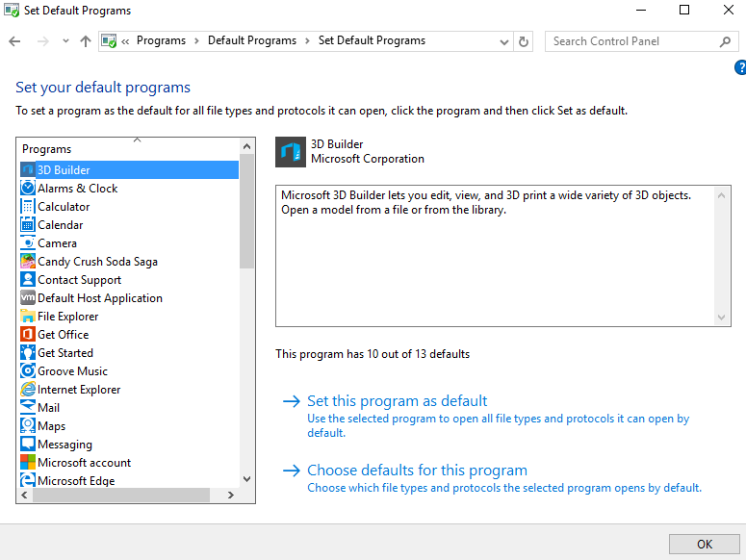Screen dimensions: 746x560
Task: Click the Default Host Application vm icon
Action: [28, 298]
